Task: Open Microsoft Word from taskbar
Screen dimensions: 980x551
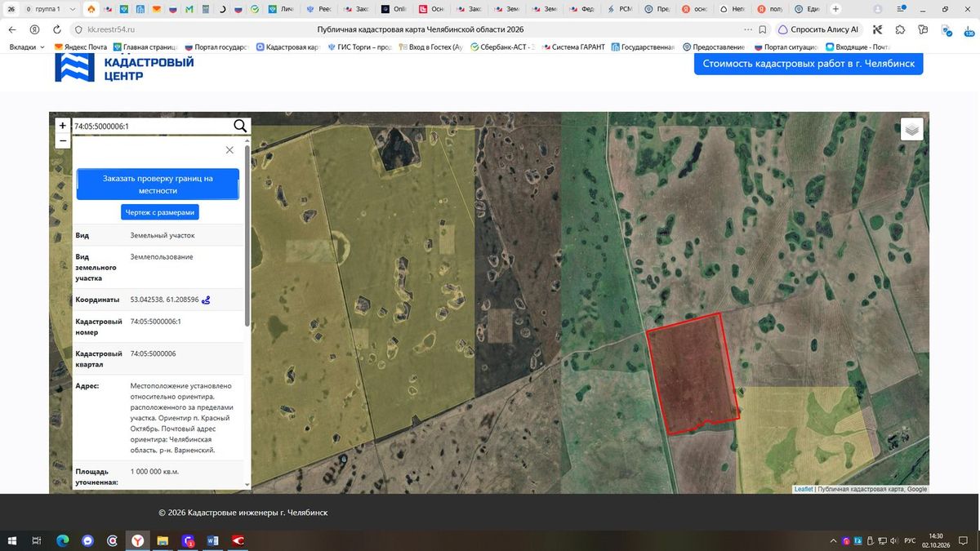Action: (x=213, y=540)
